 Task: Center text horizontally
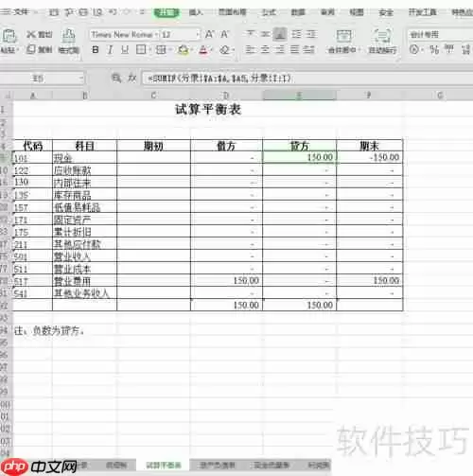pyautogui.click(x=266, y=49)
